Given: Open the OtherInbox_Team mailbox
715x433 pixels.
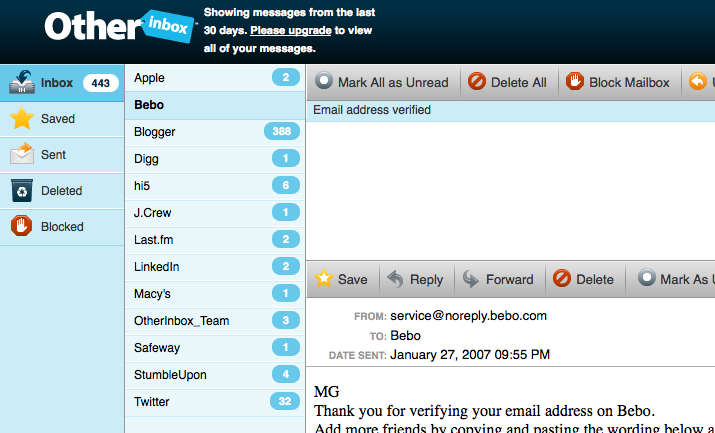Looking at the screenshot, I should coord(215,321).
